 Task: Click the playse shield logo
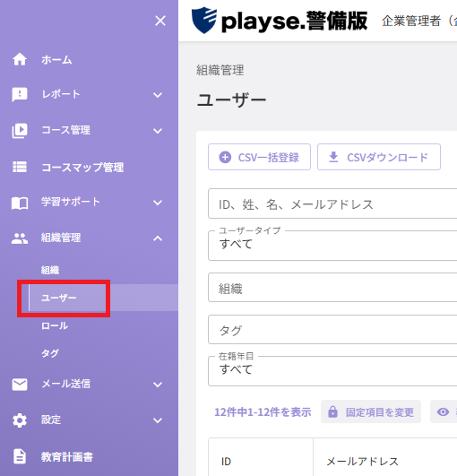[x=204, y=20]
